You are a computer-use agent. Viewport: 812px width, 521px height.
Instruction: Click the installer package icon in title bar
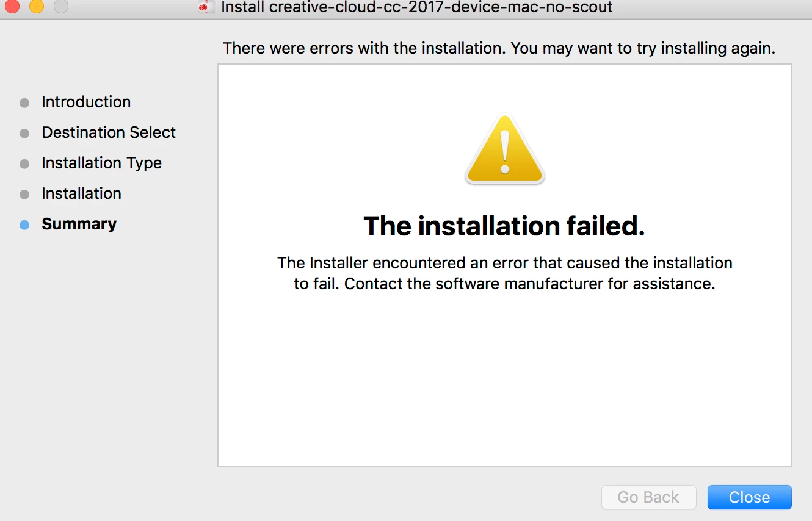207,7
